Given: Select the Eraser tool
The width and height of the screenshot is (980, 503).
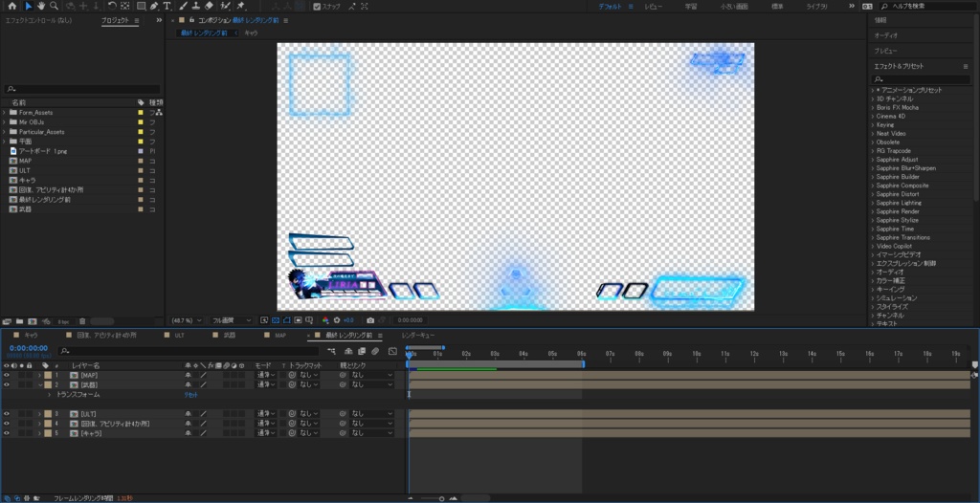Looking at the screenshot, I should (209, 6).
